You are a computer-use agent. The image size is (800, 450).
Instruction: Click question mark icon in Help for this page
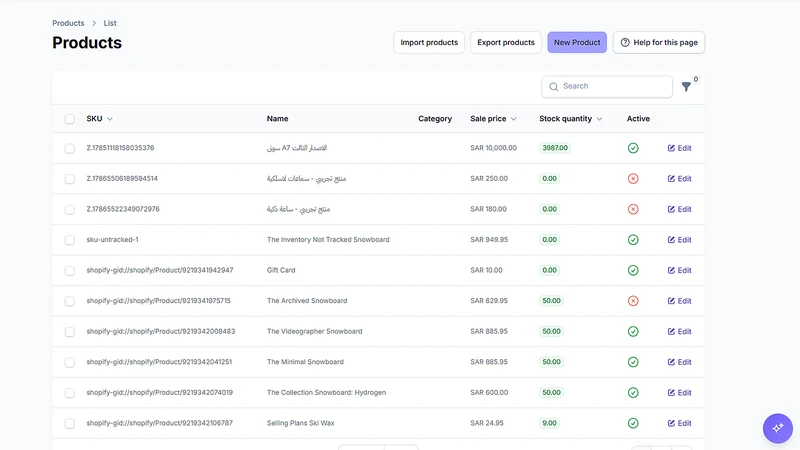tap(625, 42)
